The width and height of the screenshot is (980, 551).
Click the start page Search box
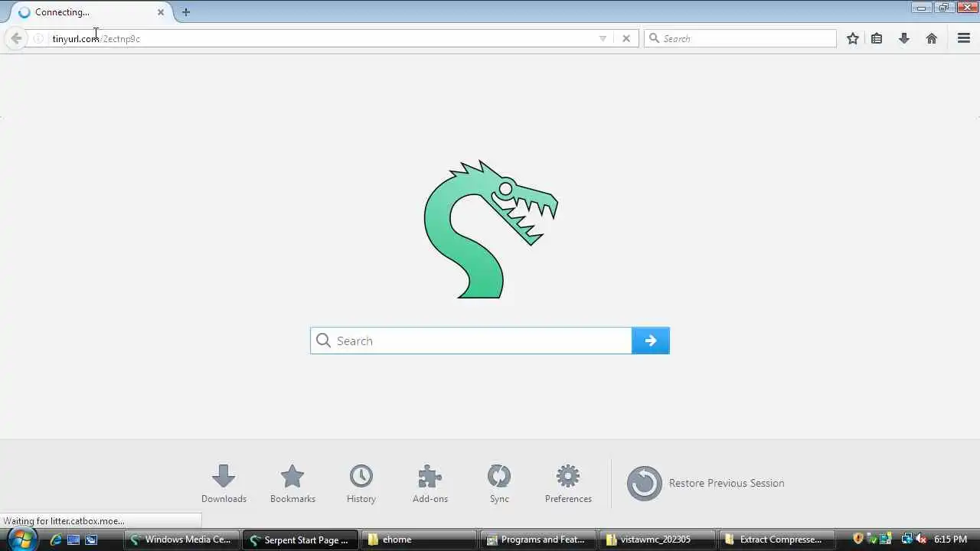pyautogui.click(x=471, y=341)
